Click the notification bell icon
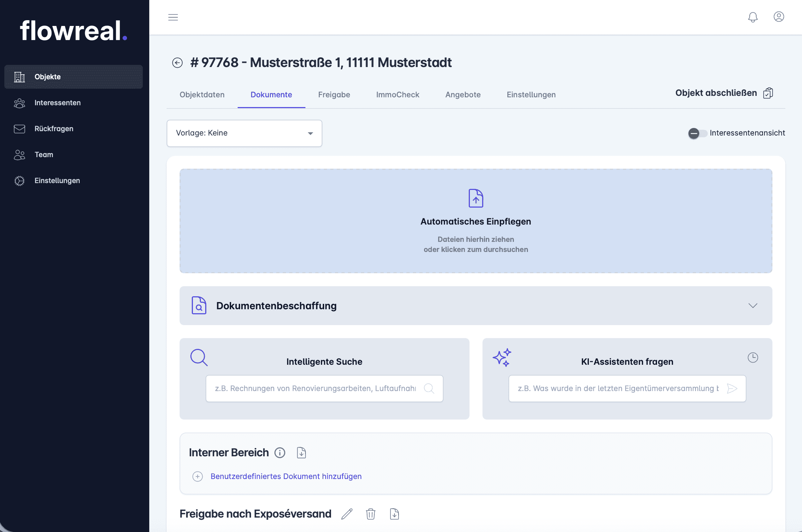Screen dimensions: 802x532 753,17
